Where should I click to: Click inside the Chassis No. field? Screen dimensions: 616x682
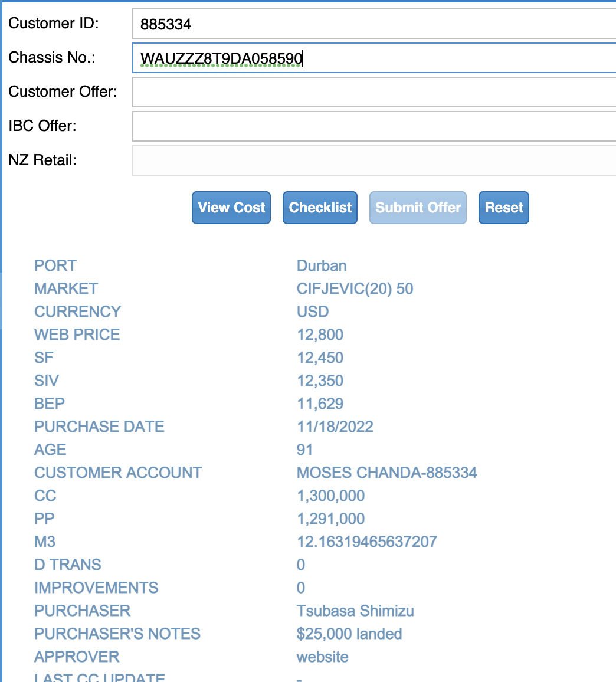374,58
